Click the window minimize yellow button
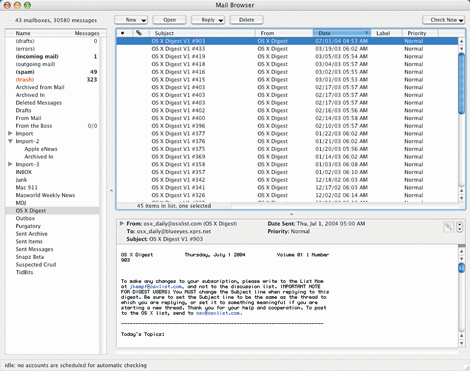Screen dimensions: 470x371 pos(17,5)
